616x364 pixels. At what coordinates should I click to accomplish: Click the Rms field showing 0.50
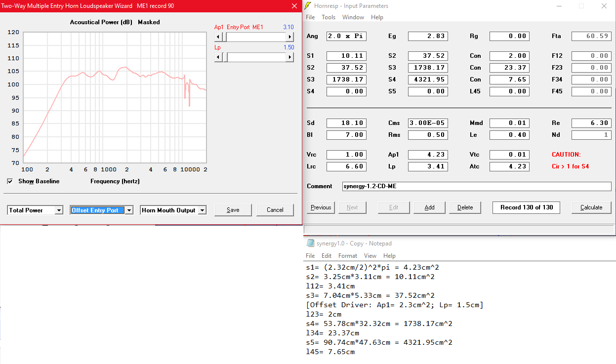[428, 135]
